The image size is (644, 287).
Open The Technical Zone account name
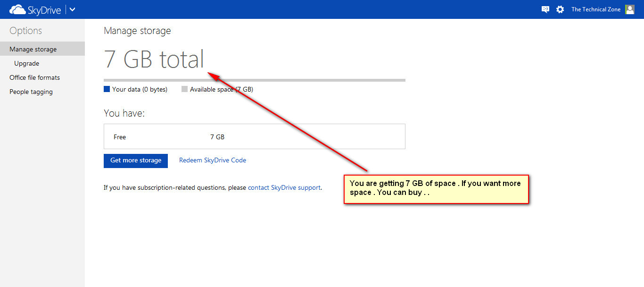(x=596, y=9)
